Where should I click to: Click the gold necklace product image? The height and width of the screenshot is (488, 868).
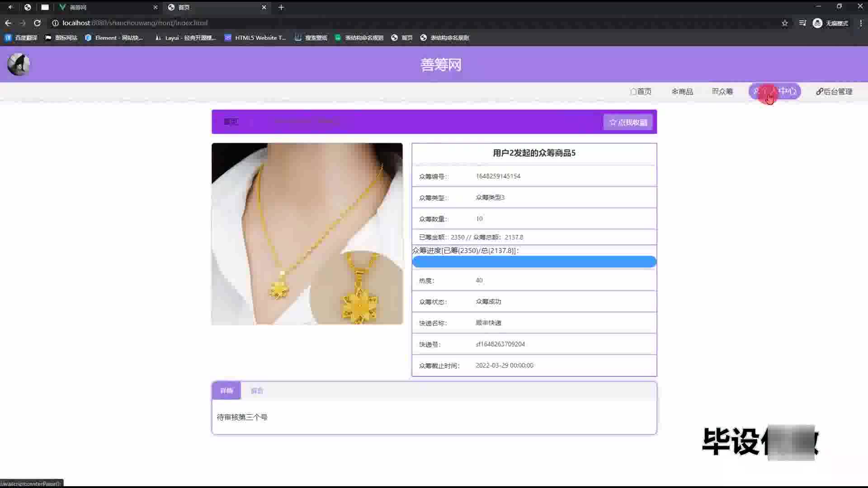[x=307, y=234]
